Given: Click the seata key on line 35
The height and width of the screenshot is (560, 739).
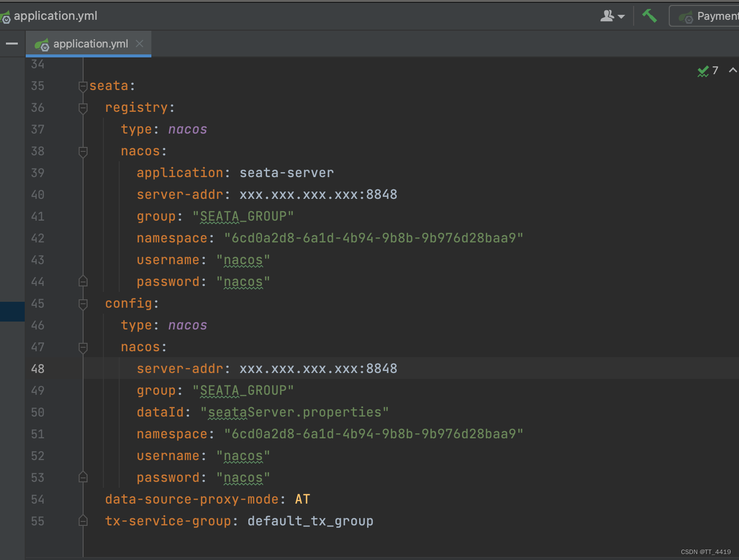Looking at the screenshot, I should [109, 86].
